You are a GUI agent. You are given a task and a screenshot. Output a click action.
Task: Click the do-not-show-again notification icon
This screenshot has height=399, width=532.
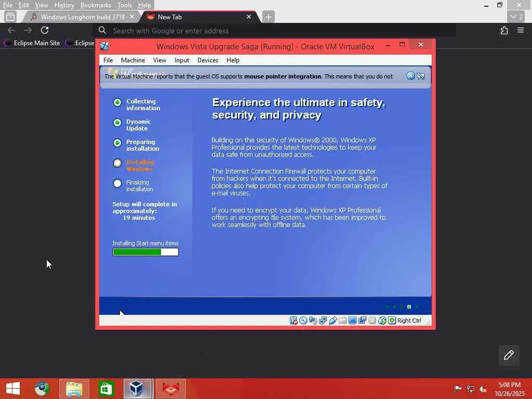[x=421, y=76]
